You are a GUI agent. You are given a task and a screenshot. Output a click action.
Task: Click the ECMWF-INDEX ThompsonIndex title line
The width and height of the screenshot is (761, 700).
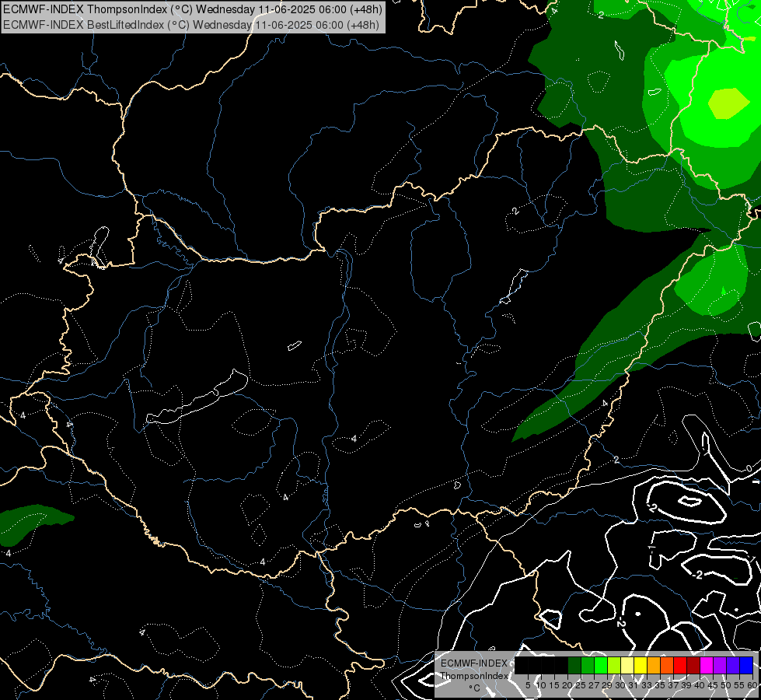[x=193, y=9]
